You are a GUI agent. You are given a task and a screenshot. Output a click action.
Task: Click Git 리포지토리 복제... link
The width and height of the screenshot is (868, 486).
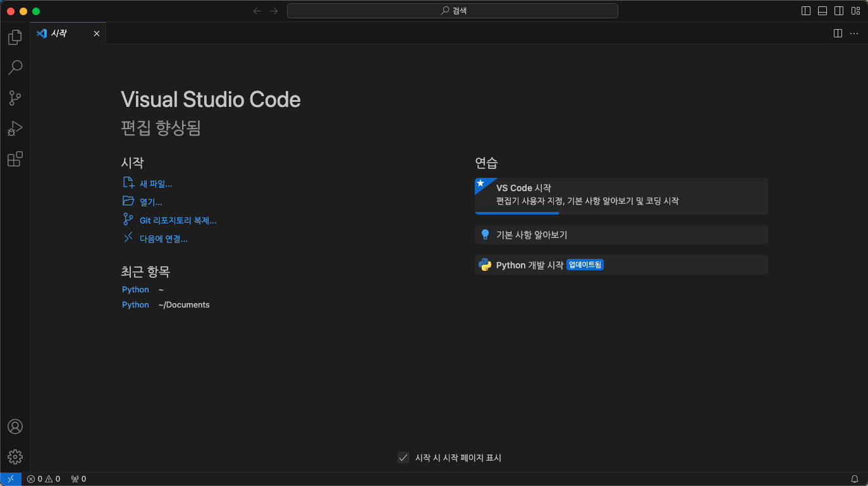point(169,220)
